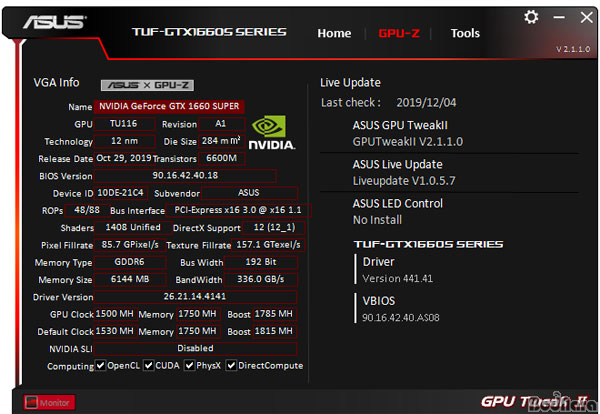
Task: Toggle the PhysX checkbox
Action: click(189, 365)
